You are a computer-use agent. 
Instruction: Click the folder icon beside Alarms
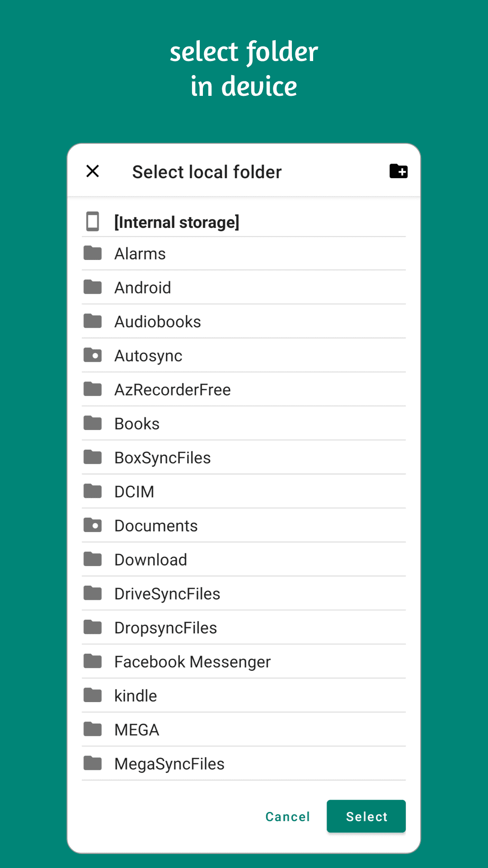click(x=93, y=253)
